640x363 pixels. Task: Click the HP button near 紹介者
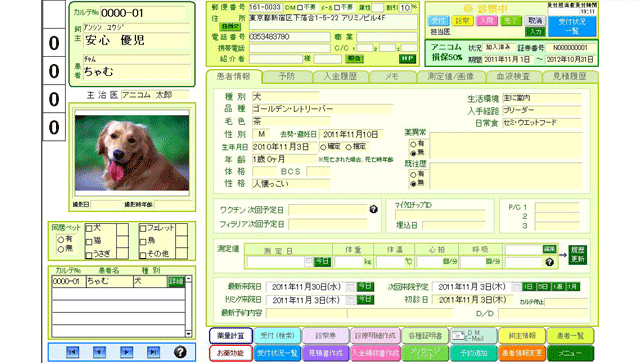[x=407, y=59]
